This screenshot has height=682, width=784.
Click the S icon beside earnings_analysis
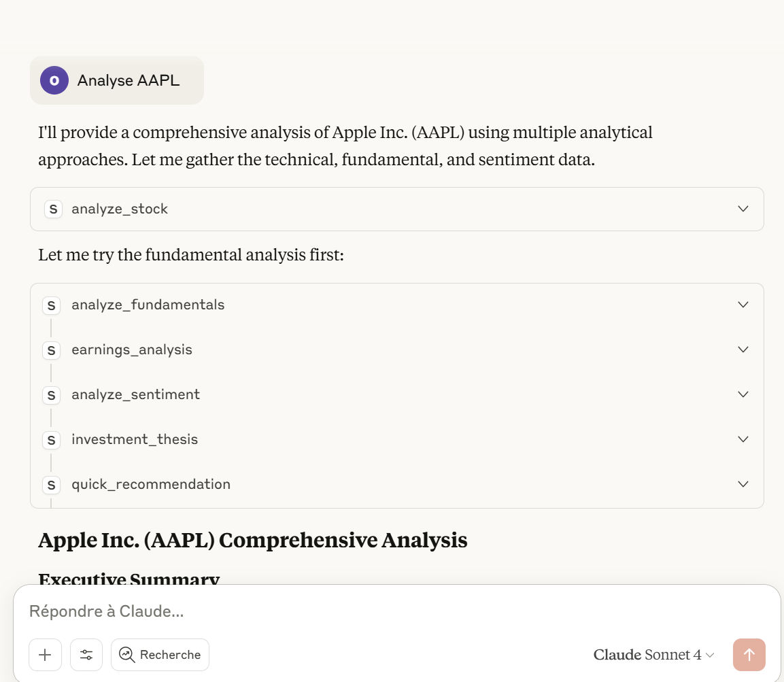pos(51,350)
